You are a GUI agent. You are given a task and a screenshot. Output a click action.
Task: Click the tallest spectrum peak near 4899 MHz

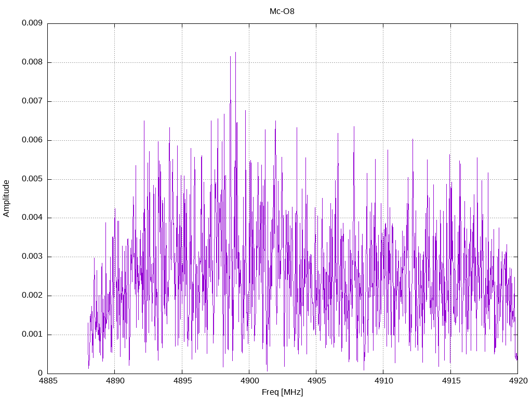(x=235, y=53)
